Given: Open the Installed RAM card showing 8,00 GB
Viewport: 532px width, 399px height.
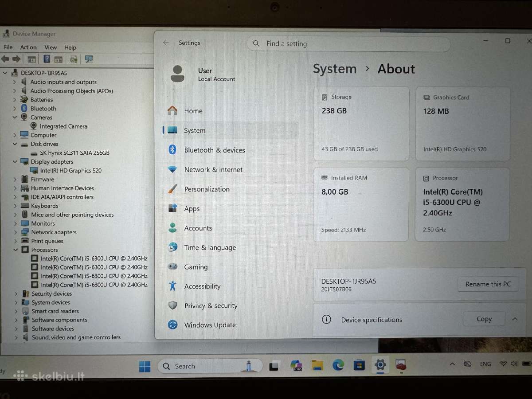Looking at the screenshot, I should pyautogui.click(x=361, y=204).
